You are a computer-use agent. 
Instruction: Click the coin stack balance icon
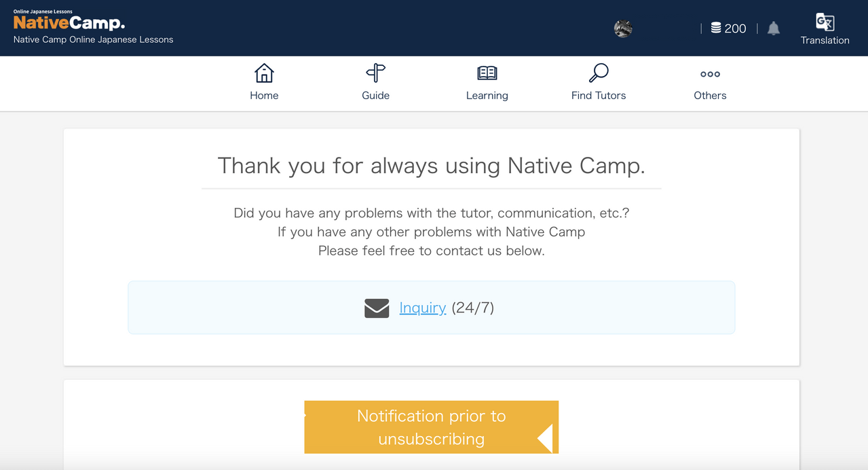(715, 28)
